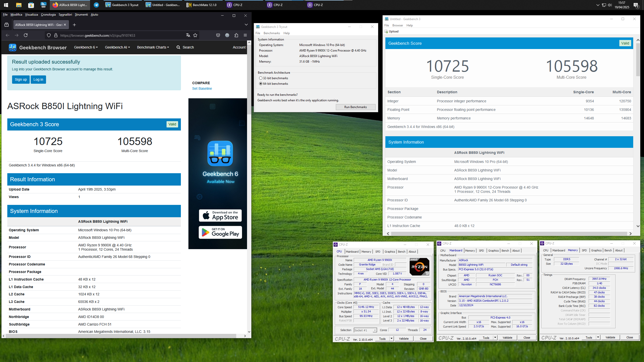Click the Firefox page vertical scrollbar thumb

pyautogui.click(x=249, y=79)
